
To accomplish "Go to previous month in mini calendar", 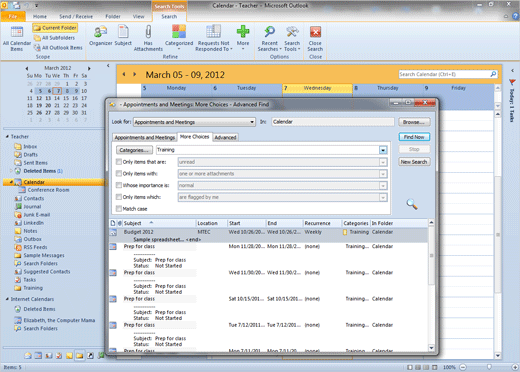I will click(27, 68).
